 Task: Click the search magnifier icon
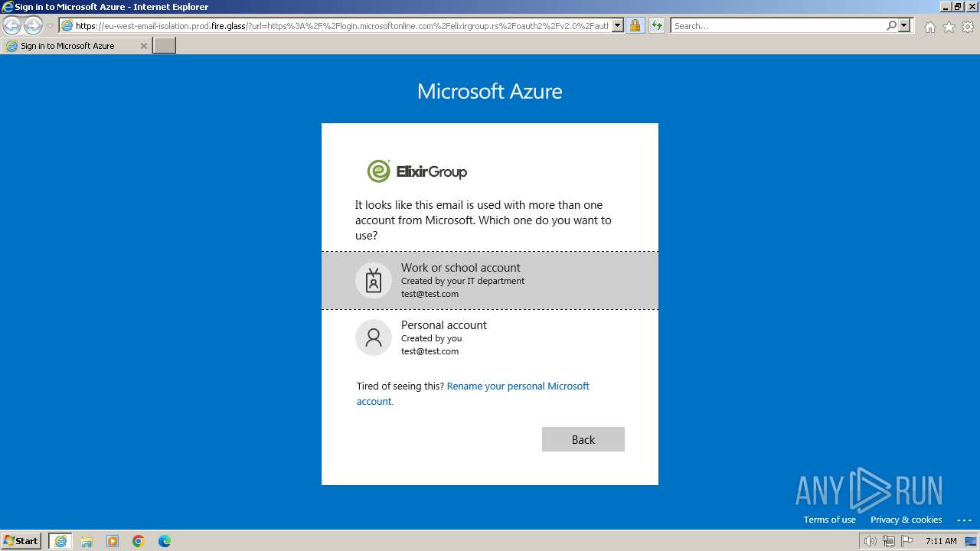pyautogui.click(x=891, y=26)
